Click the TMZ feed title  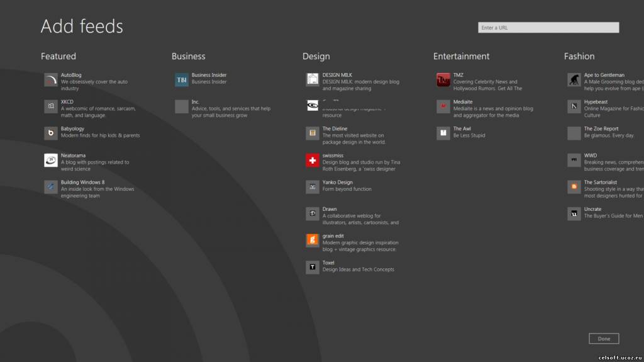(x=458, y=75)
